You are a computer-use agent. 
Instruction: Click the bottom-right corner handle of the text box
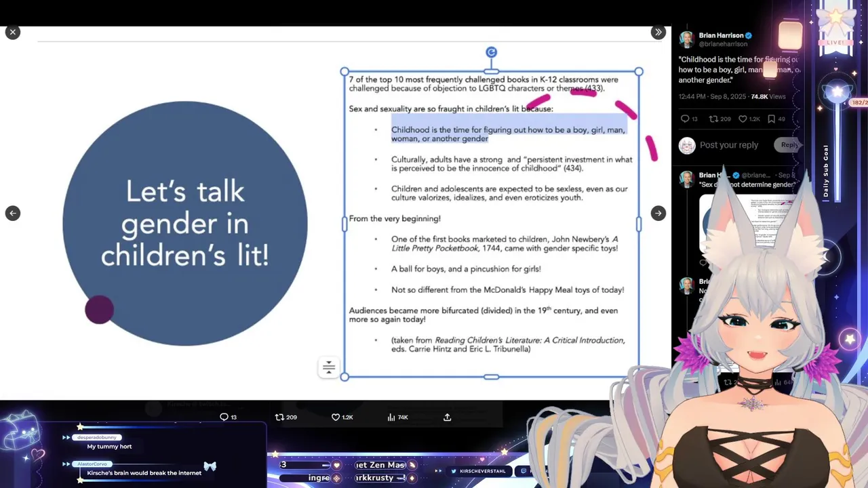[x=639, y=377]
